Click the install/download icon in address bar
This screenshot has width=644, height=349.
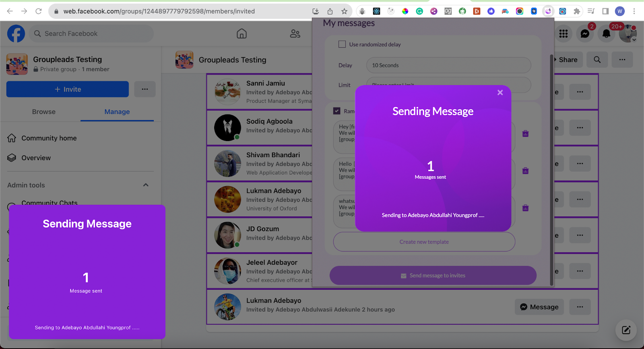click(316, 11)
